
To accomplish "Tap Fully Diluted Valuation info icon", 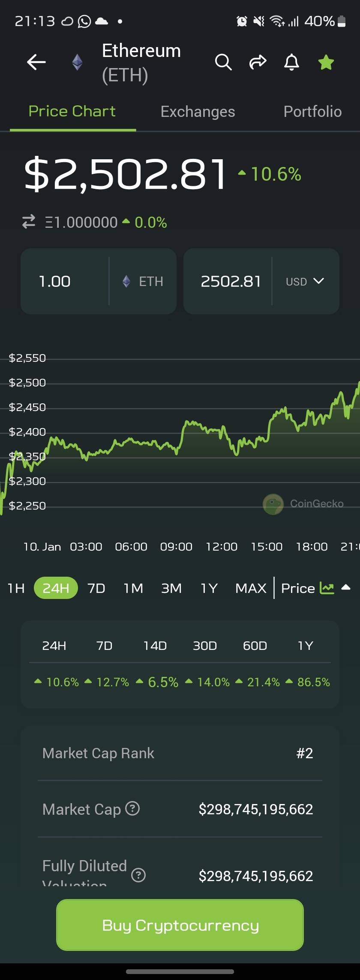I will point(138,875).
